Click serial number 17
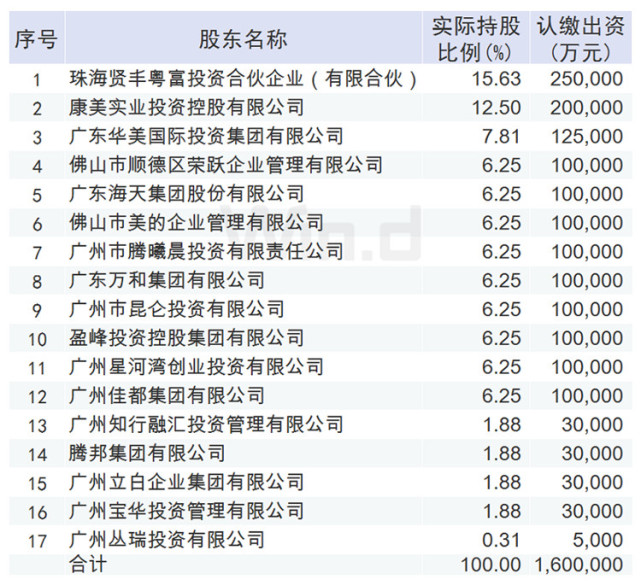This screenshot has width=641, height=585. (37, 541)
